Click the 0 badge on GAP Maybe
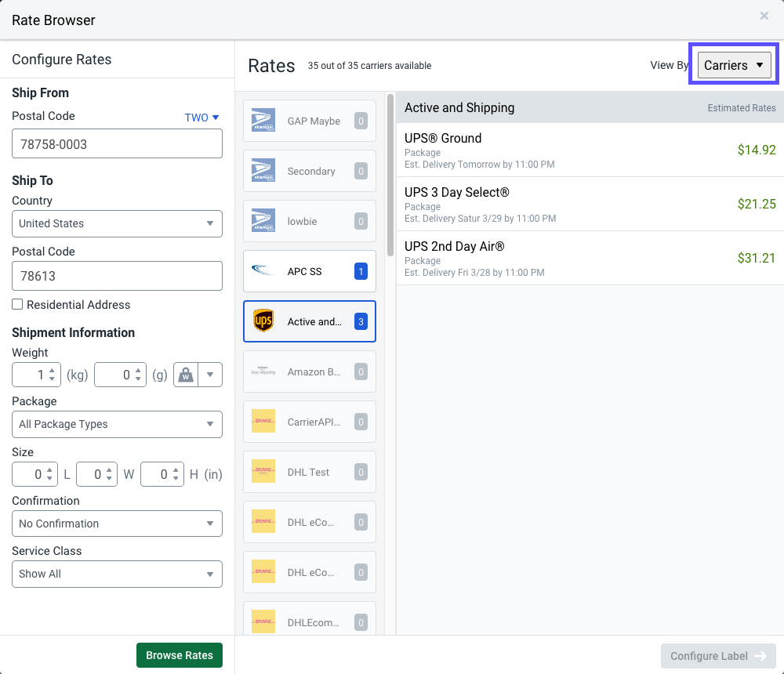Screen dimensions: 784x674 361,121
